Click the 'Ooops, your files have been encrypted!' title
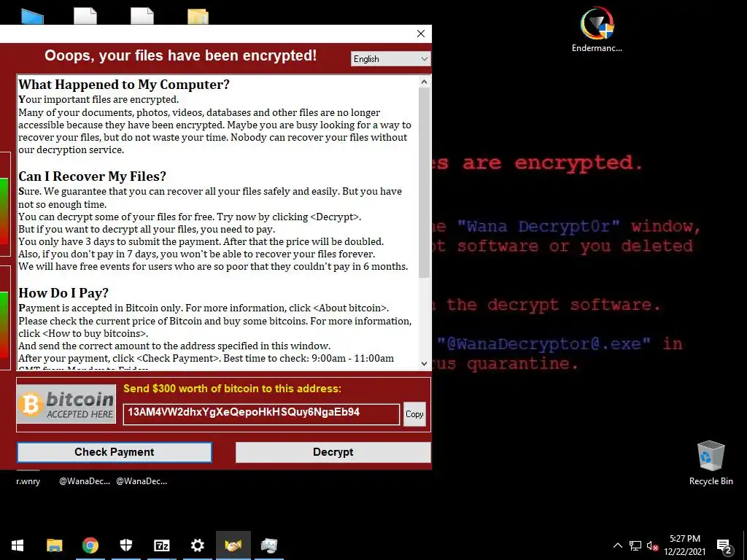Viewport: 747px width, 560px height. [181, 55]
